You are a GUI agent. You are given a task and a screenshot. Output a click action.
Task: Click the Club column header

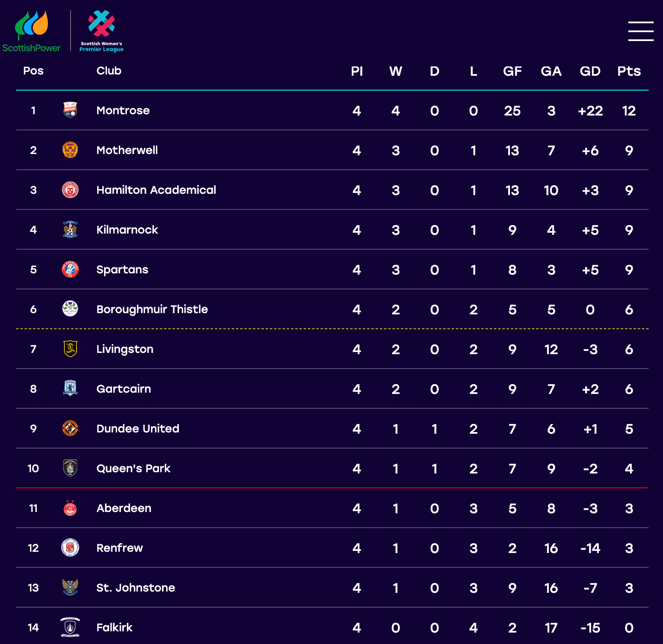[109, 71]
